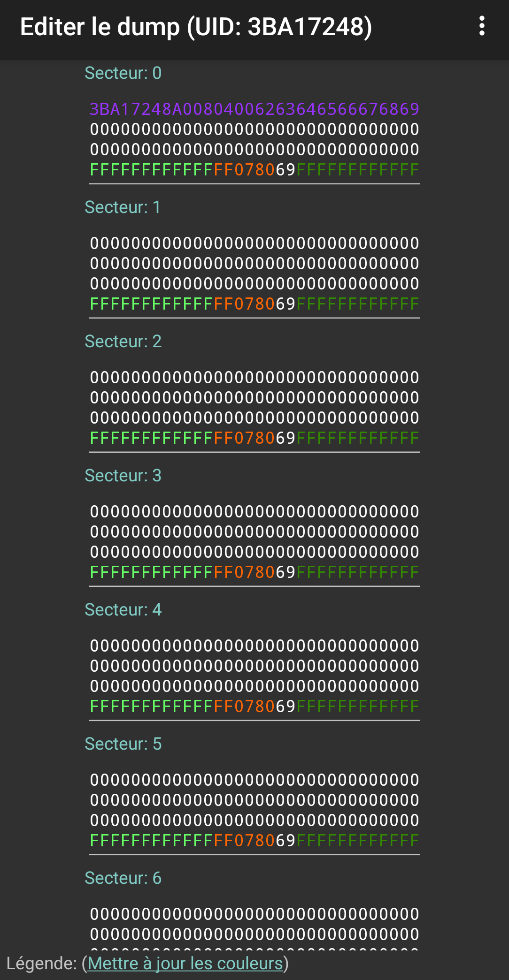The image size is (509, 980).
Task: Click the third data row of Secteur 0
Action: point(254,150)
